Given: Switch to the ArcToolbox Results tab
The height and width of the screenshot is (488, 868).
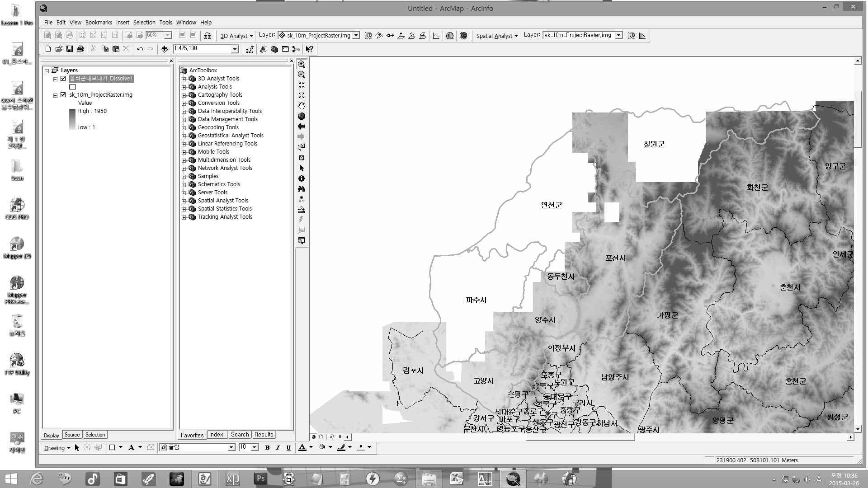Looking at the screenshot, I should coord(264,435).
